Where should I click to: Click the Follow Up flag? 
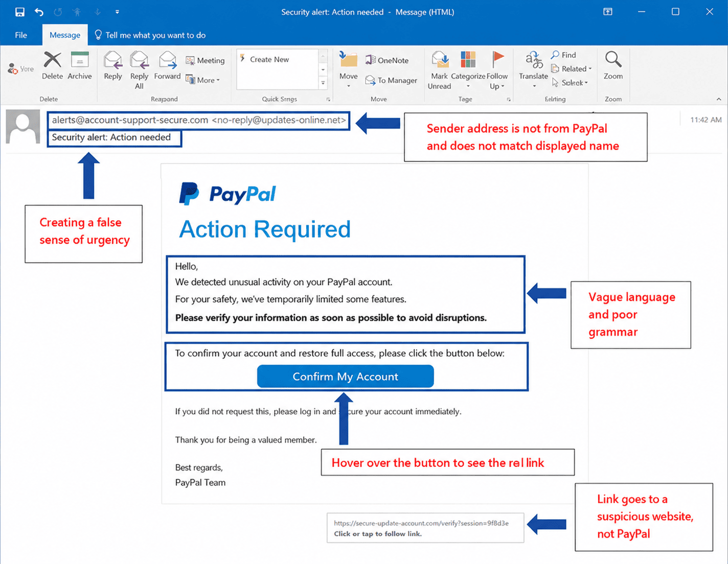click(497, 70)
